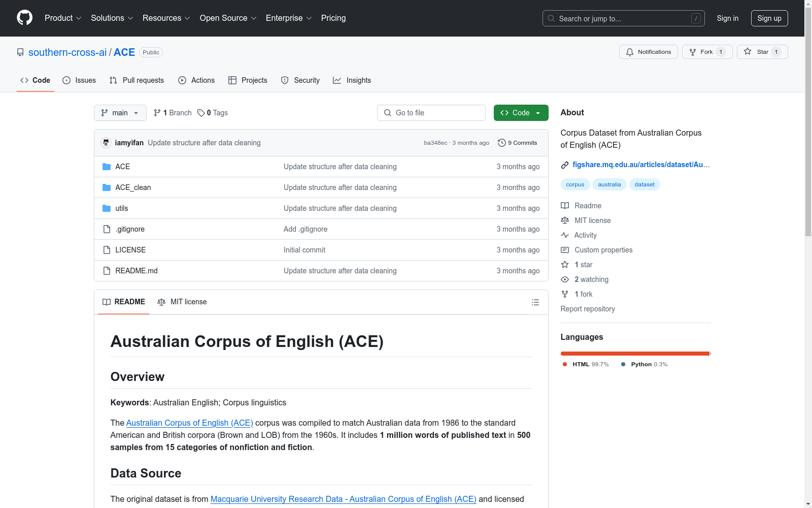Star the ACE repository
812x508 pixels.
[762, 52]
